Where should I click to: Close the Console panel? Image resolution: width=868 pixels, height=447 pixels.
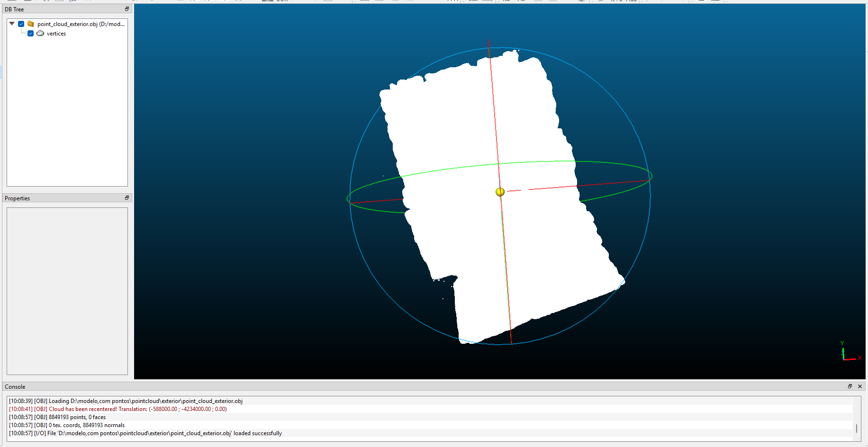860,386
